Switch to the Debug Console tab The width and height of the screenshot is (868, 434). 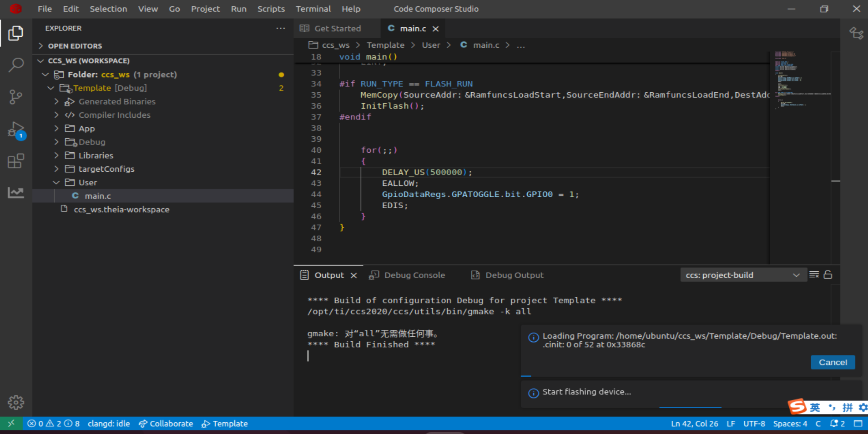(407, 275)
